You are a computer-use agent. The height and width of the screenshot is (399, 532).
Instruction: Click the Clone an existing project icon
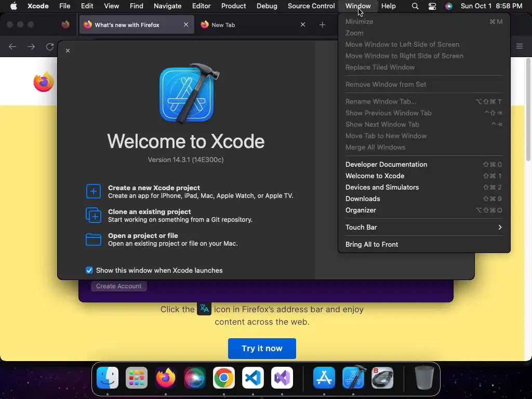[94, 215]
